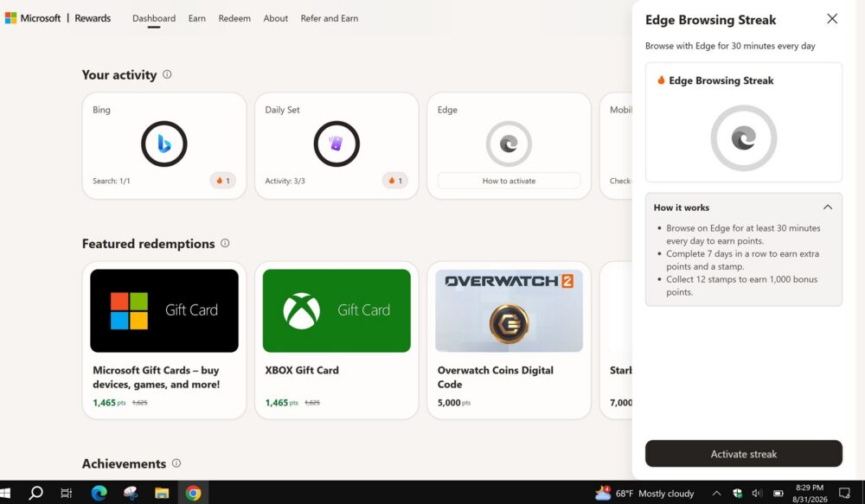Open the Redeem tab
865x504 pixels.
tap(234, 18)
